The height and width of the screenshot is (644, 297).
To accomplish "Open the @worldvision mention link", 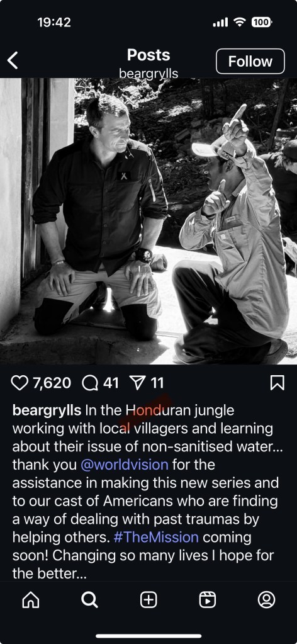I will click(x=125, y=465).
